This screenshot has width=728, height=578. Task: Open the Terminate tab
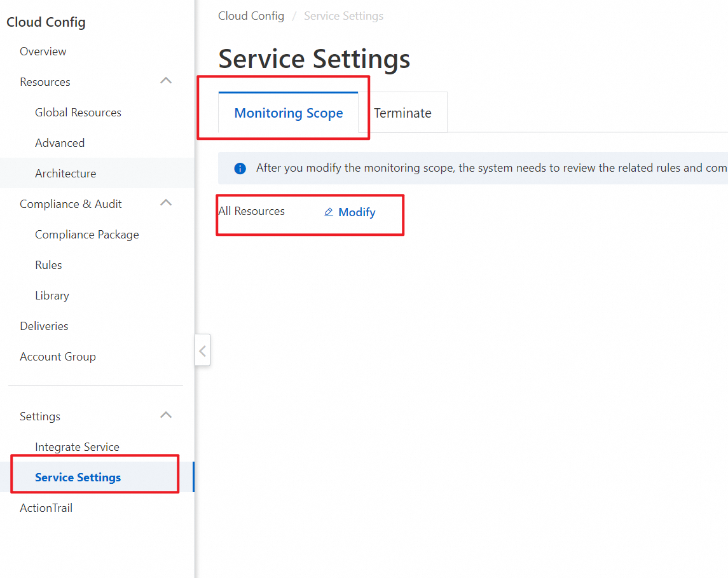(402, 113)
